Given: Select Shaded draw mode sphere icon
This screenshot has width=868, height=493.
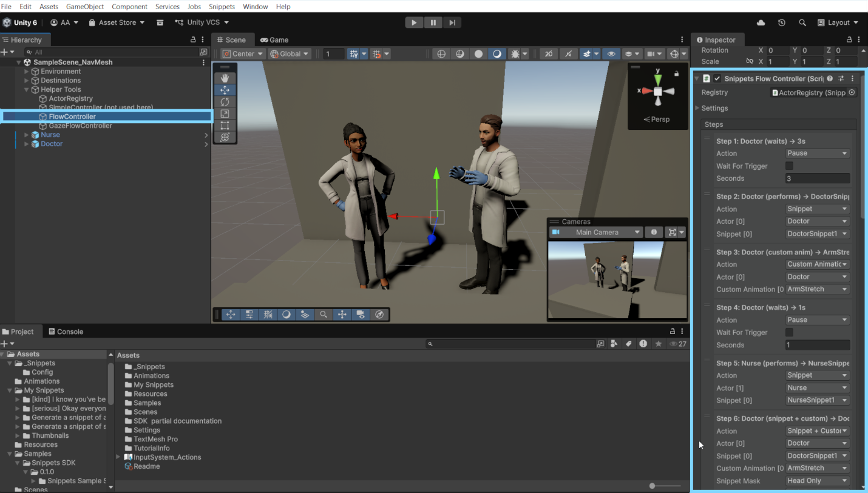Looking at the screenshot, I should click(x=478, y=54).
